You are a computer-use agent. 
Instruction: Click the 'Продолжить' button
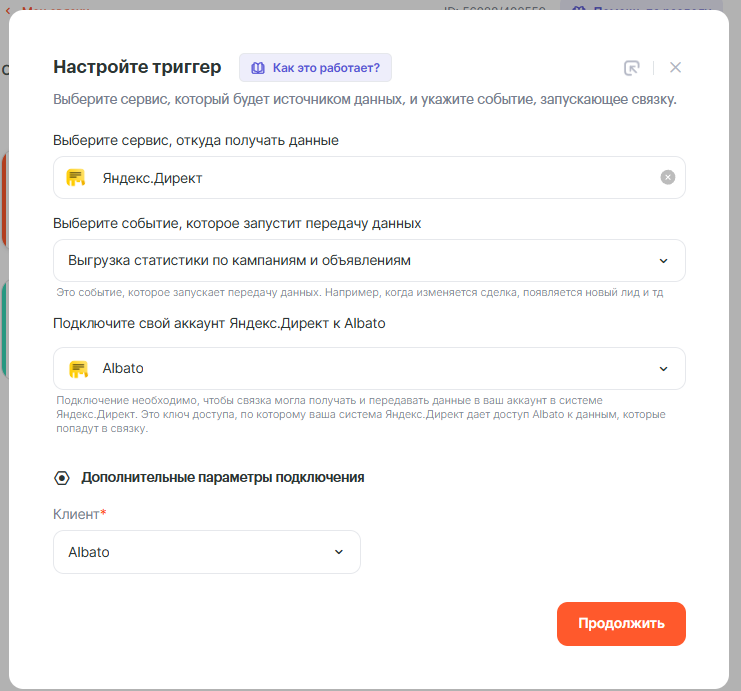point(621,624)
